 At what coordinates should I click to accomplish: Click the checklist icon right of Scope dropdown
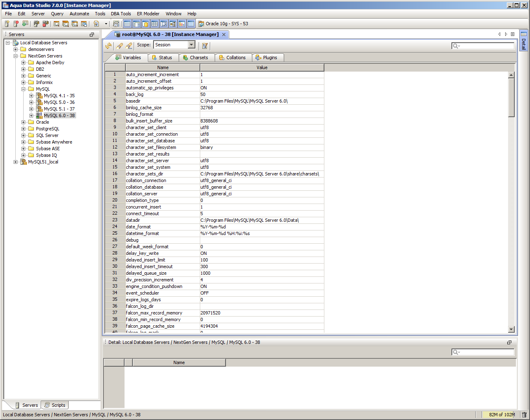pyautogui.click(x=205, y=46)
